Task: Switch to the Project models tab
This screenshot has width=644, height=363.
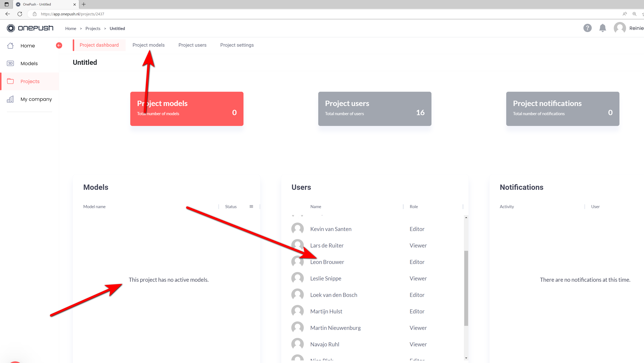Action: pyautogui.click(x=149, y=45)
